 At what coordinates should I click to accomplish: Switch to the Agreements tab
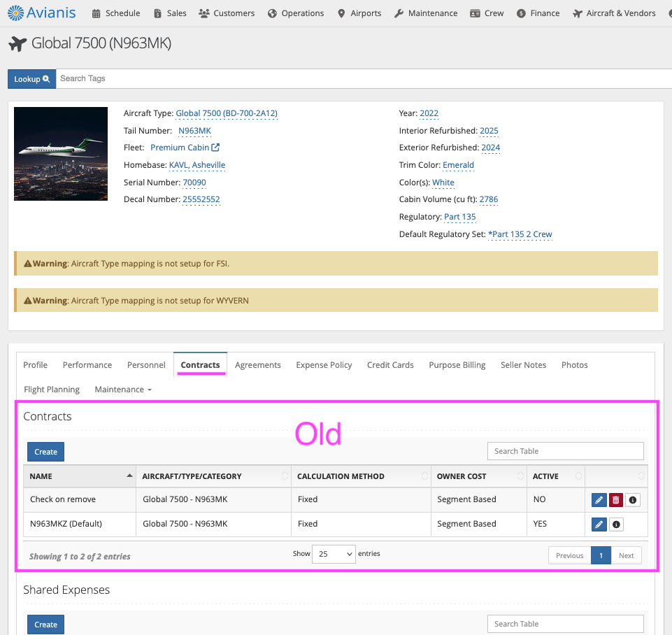point(257,365)
